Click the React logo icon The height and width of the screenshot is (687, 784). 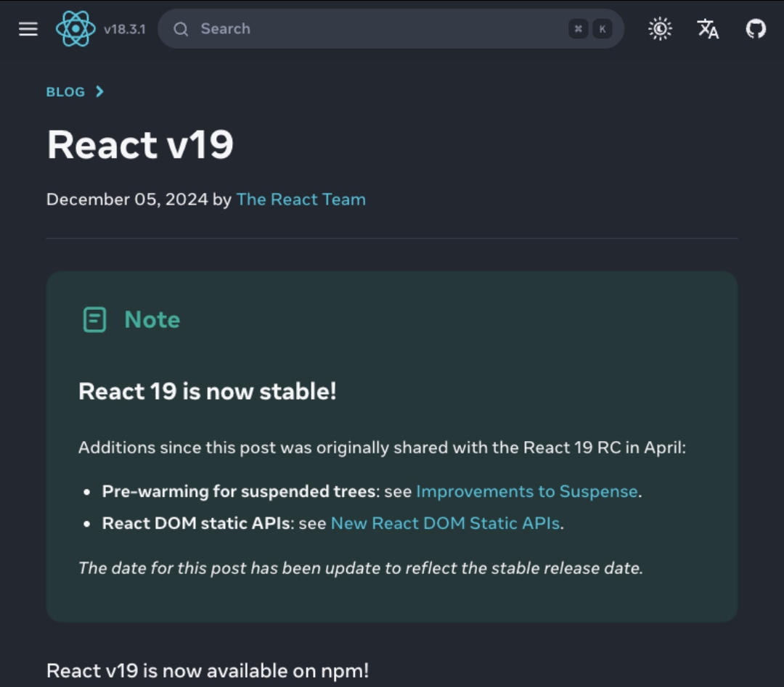coord(75,29)
